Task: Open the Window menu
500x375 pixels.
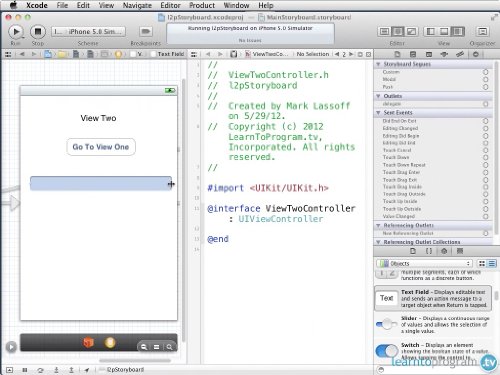Action: (x=236, y=5)
